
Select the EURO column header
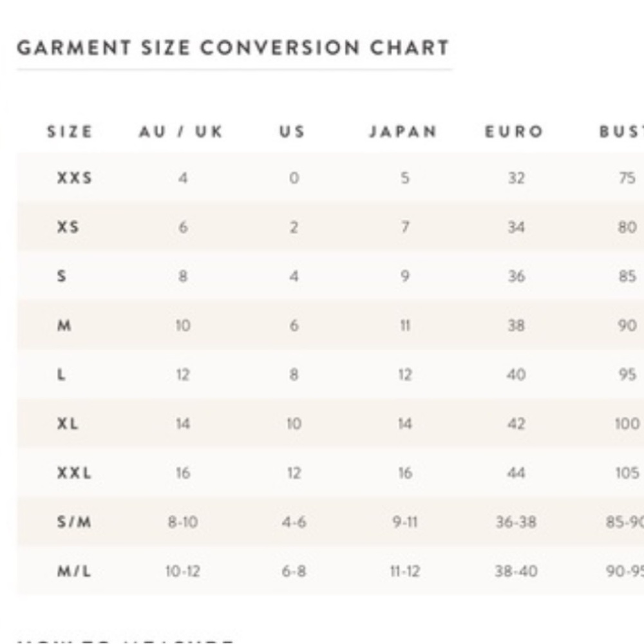[514, 132]
